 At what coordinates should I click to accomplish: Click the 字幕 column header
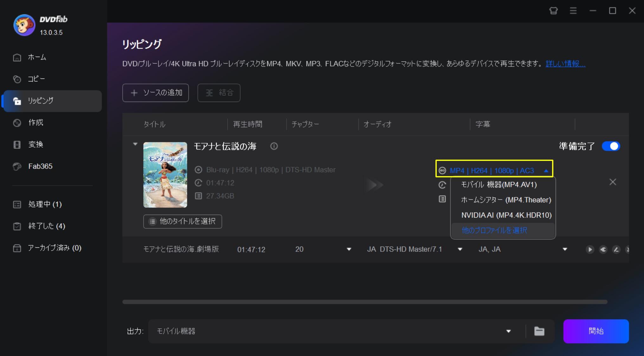point(483,124)
